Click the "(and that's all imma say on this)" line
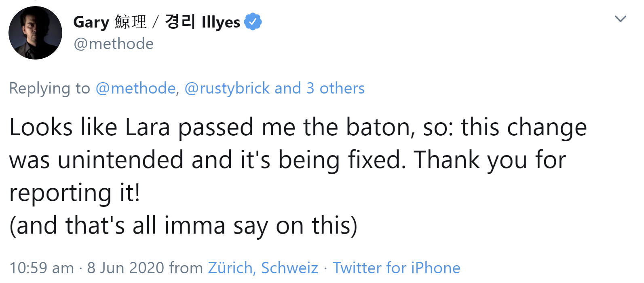 pyautogui.click(x=183, y=225)
